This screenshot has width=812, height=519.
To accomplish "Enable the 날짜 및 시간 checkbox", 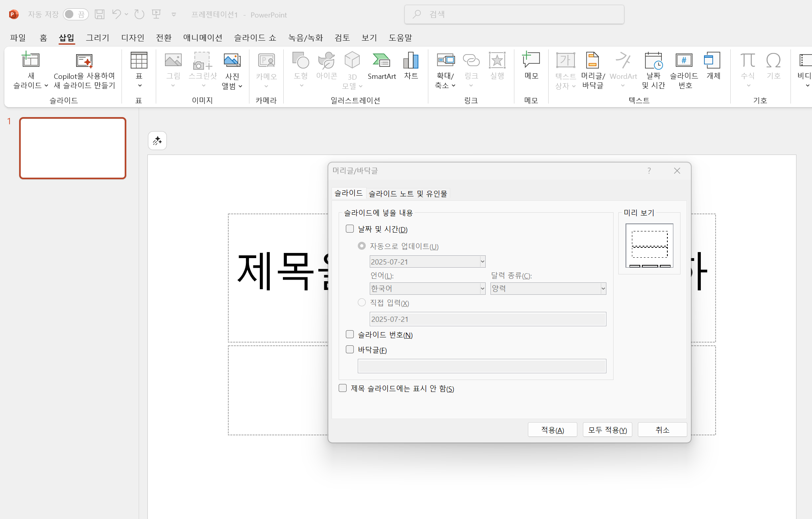I will 350,229.
